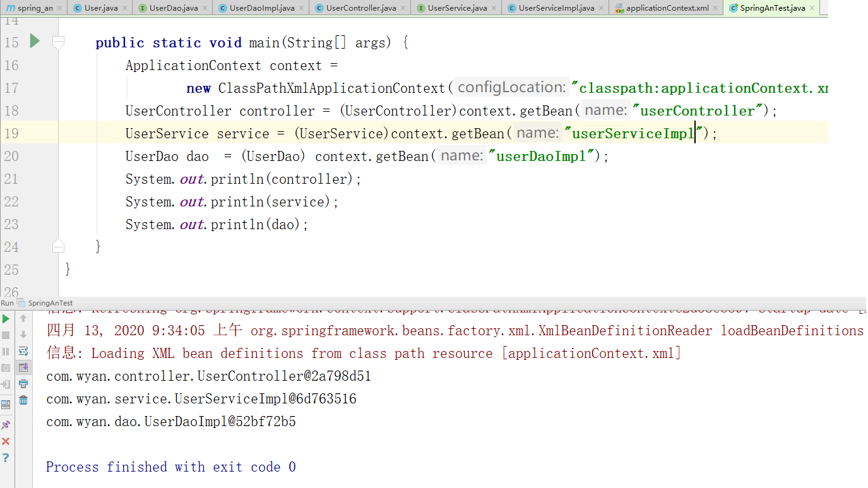
Task: Click the Print console output icon
Action: point(23,384)
